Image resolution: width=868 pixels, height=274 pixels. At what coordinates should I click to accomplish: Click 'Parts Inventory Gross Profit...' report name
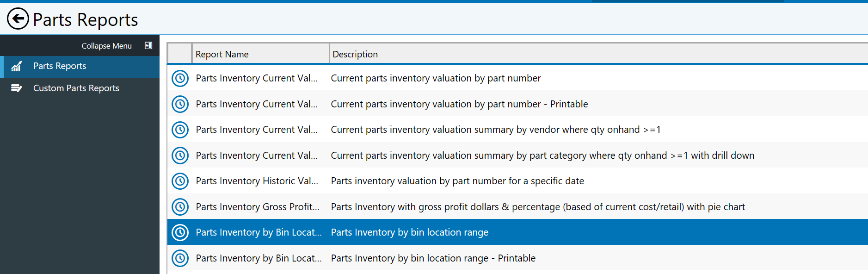[x=258, y=207]
